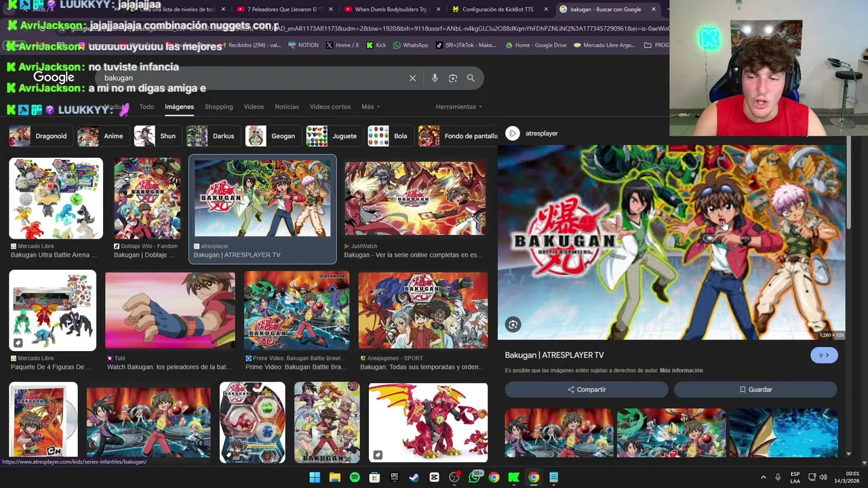This screenshot has width=868, height=488.
Task: Open ESP LAA keyboard language selector
Action: point(795,477)
